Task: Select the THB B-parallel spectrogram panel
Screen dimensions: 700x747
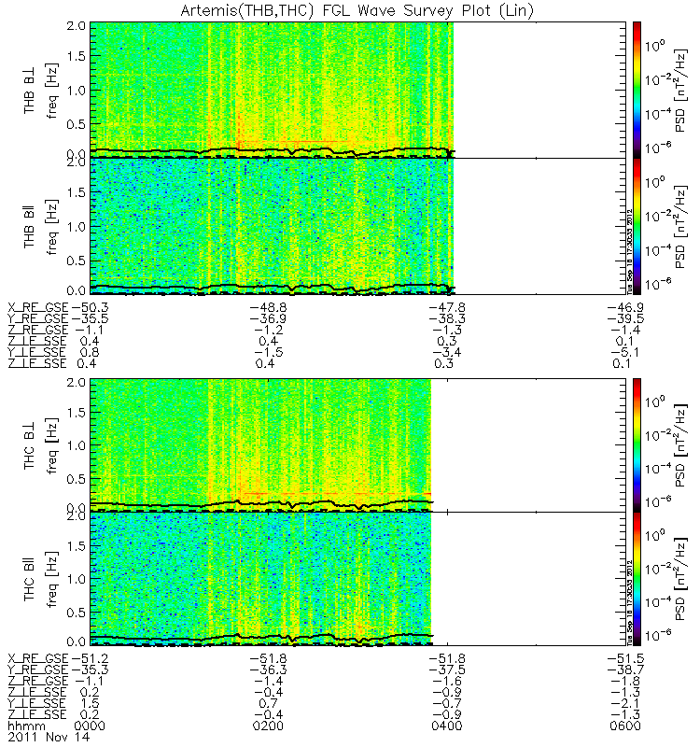Action: (357, 226)
